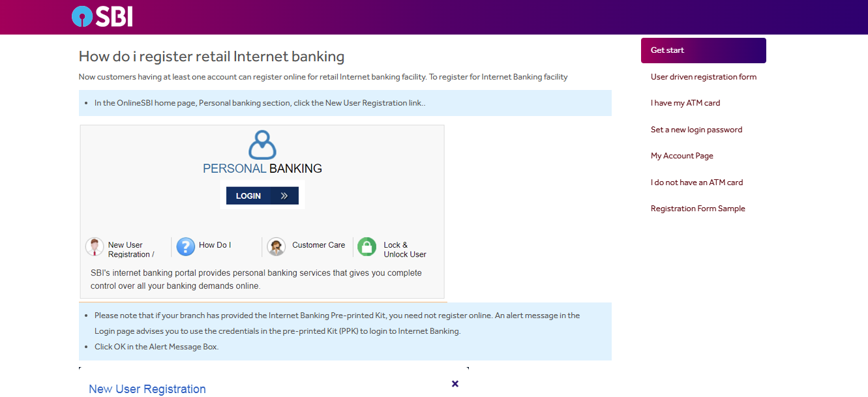Click the page title about registering retail Internet banking
This screenshot has width=868, height=397.
[211, 57]
